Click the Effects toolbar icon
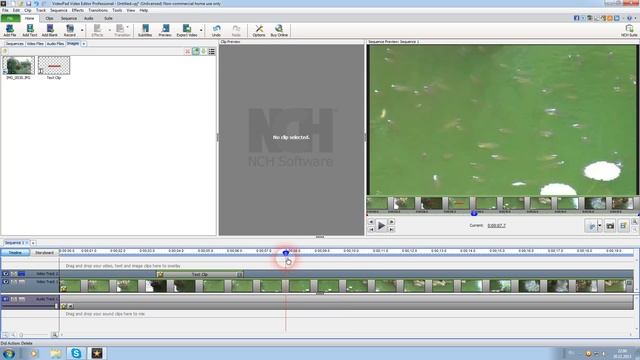The image size is (640, 360). point(97,30)
